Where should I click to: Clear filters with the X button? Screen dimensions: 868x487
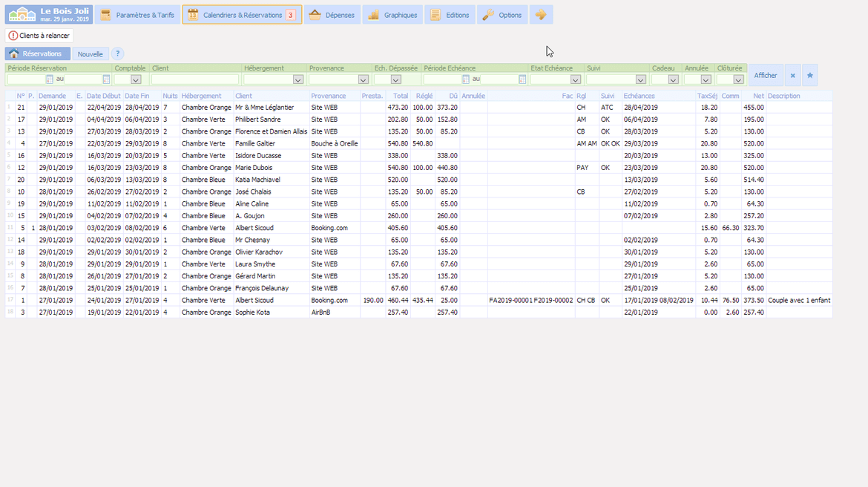tap(792, 76)
